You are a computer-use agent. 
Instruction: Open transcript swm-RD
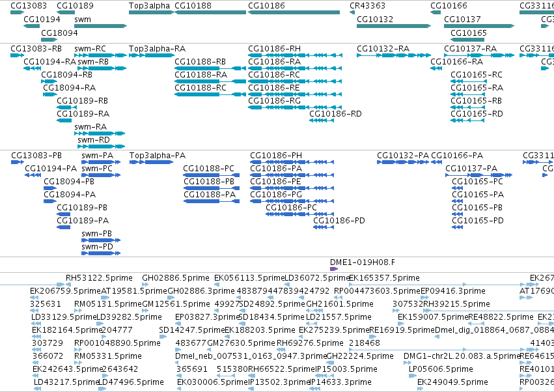click(x=94, y=139)
